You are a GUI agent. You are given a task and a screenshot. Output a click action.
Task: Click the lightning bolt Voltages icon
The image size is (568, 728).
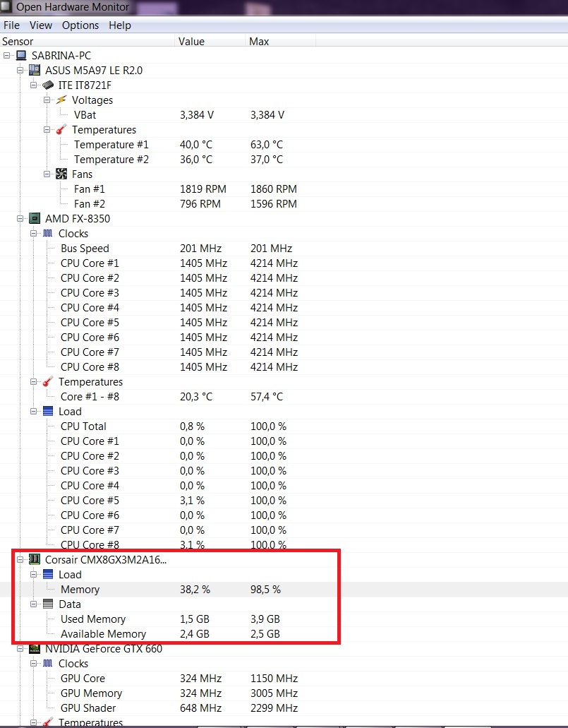click(x=61, y=100)
